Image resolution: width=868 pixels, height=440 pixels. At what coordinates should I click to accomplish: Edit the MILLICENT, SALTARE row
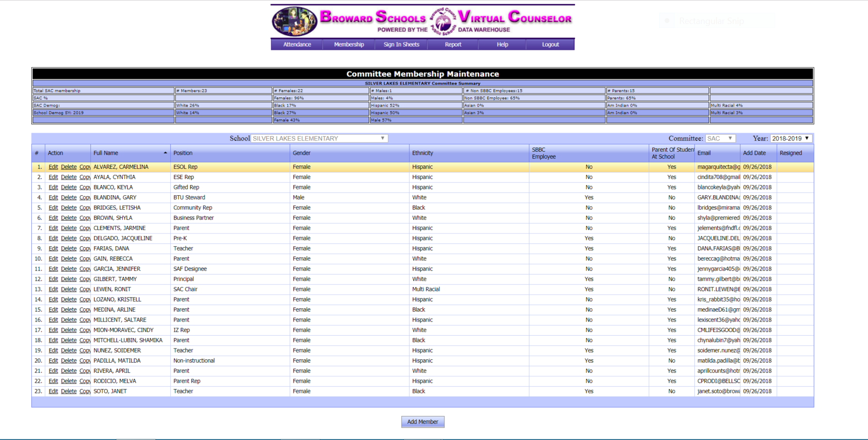53,320
